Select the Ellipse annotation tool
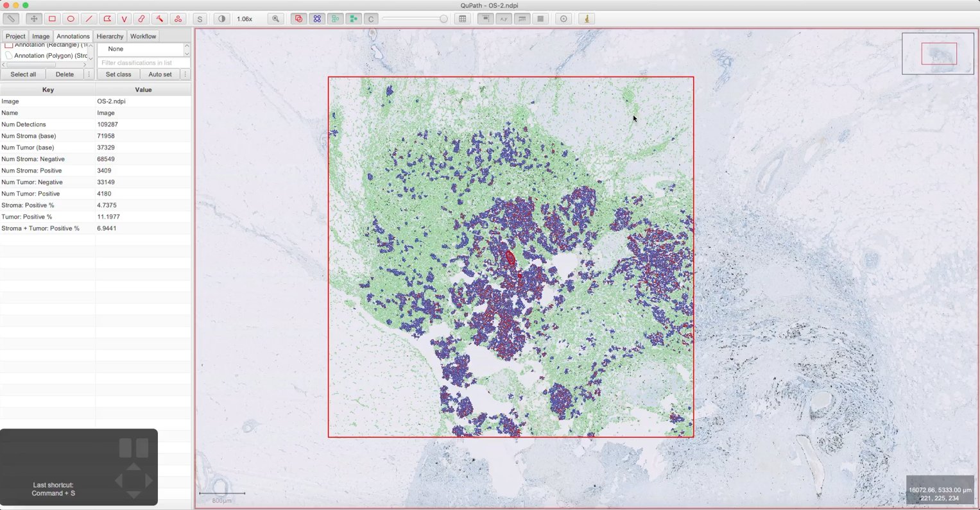The width and height of the screenshot is (980, 510). [71, 19]
